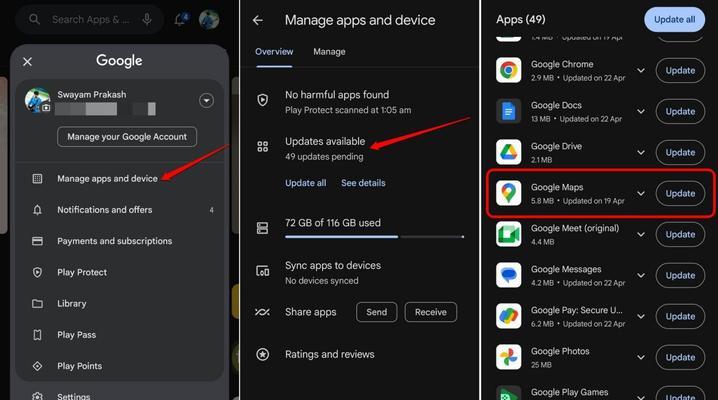The width and height of the screenshot is (718, 400).
Task: Click the Google Chrome app icon
Action: click(x=508, y=70)
